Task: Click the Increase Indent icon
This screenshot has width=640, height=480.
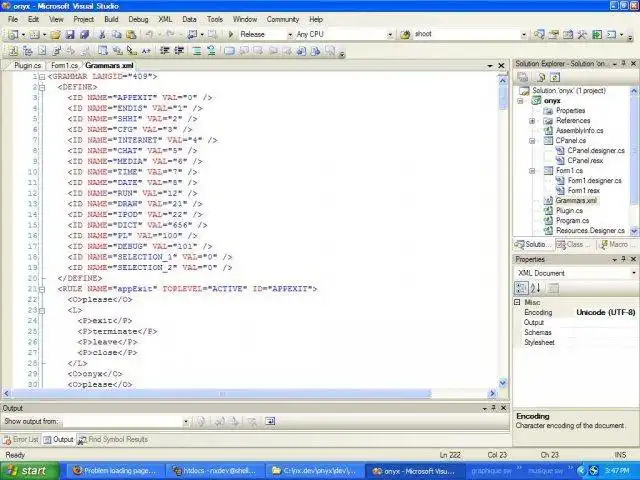Action: 179,51
